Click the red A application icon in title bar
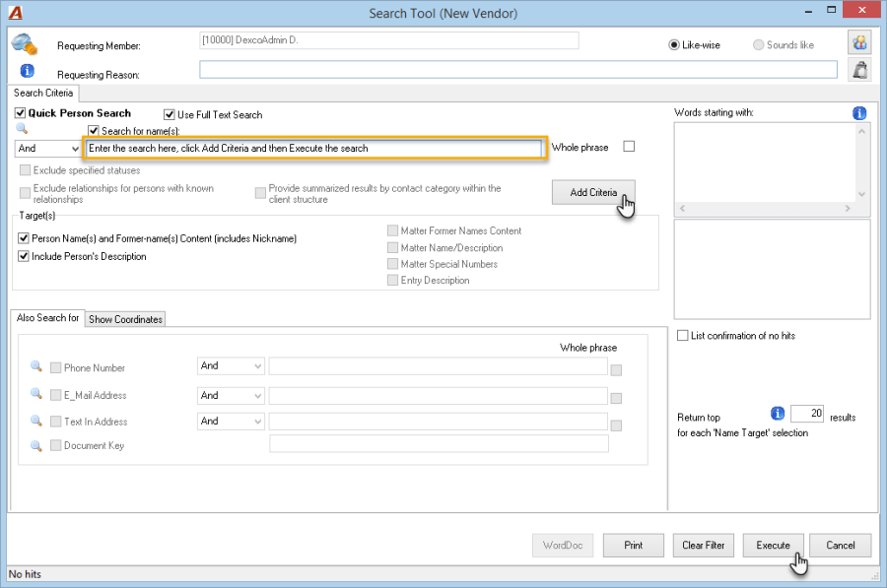887x588 pixels. click(16, 13)
